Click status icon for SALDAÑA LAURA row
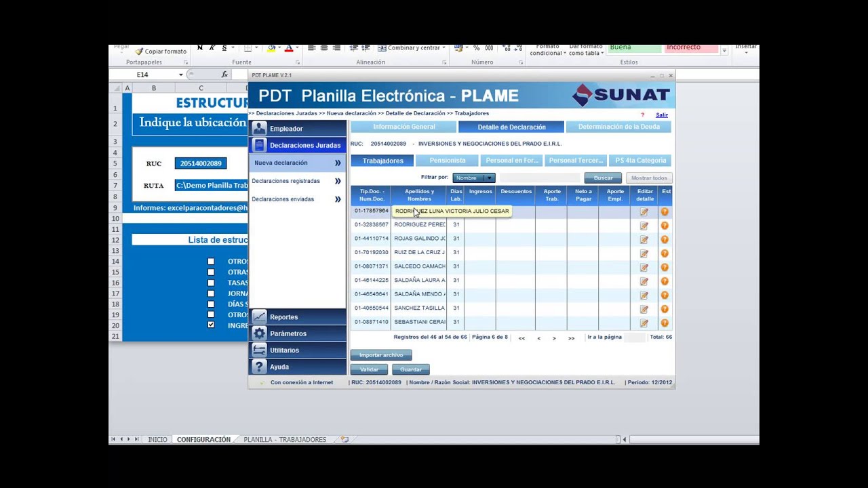Screen dimensions: 868x488 pos(665,281)
